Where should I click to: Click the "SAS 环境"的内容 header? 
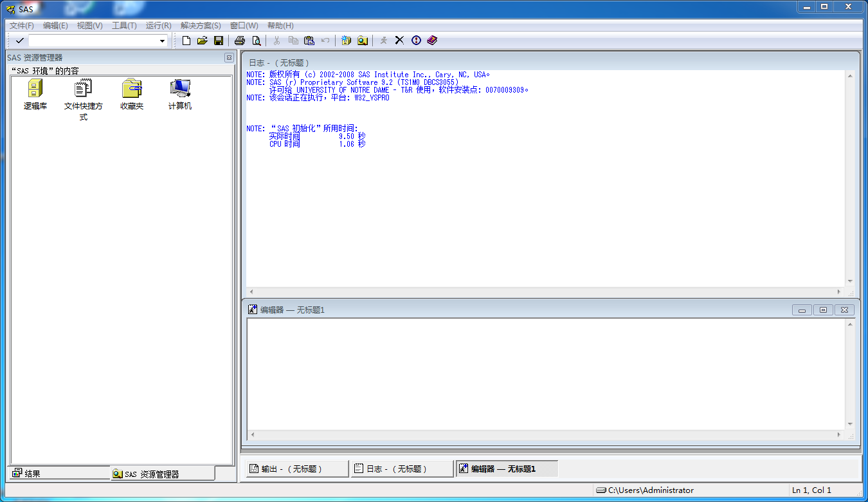coord(45,71)
